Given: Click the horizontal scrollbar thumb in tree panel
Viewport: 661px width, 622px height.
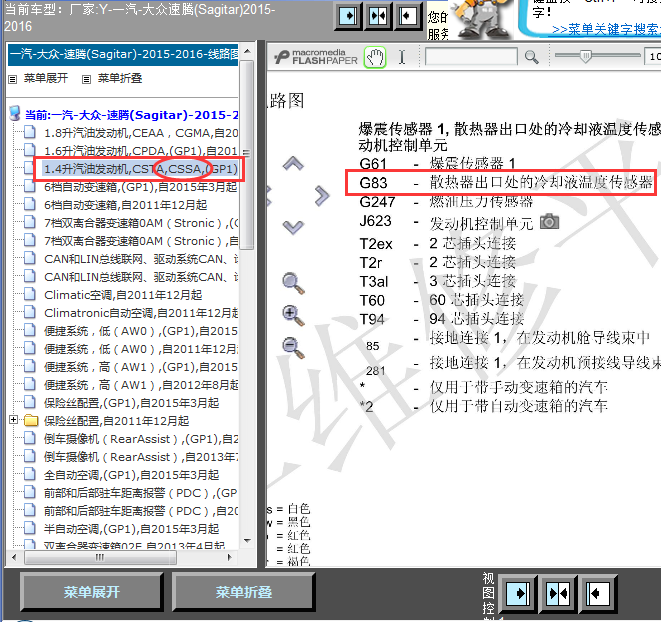Looking at the screenshot, I should click(x=100, y=557).
